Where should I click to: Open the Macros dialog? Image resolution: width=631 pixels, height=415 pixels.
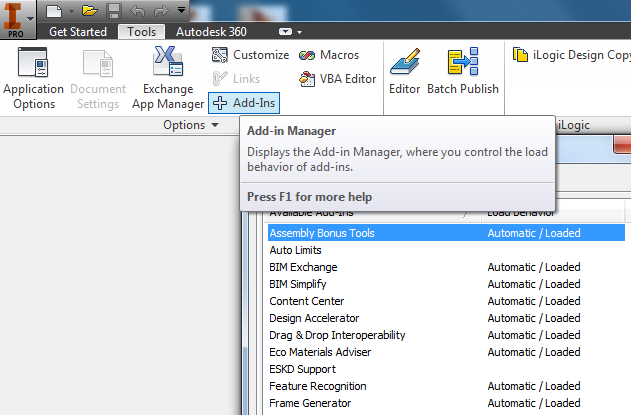pos(329,55)
